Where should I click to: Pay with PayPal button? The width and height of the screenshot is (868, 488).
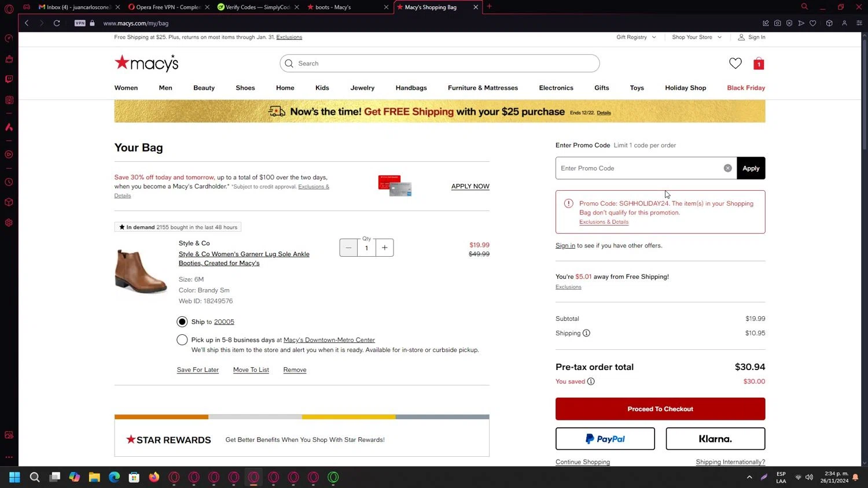[x=605, y=439]
